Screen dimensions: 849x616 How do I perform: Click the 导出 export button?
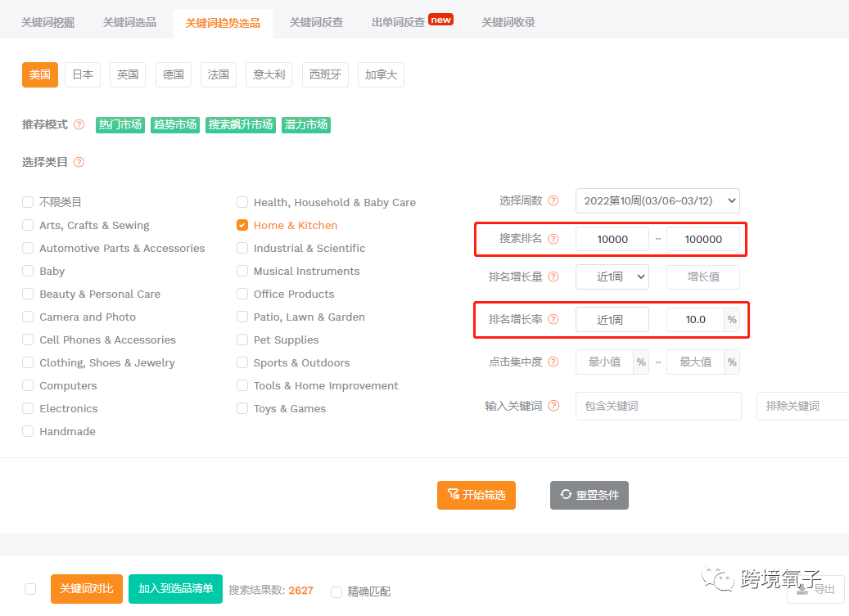point(815,590)
